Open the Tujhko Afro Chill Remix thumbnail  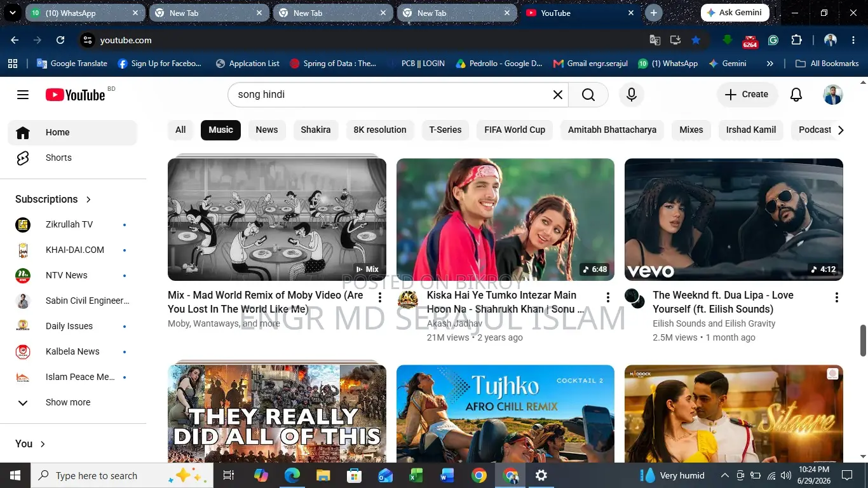(505, 413)
